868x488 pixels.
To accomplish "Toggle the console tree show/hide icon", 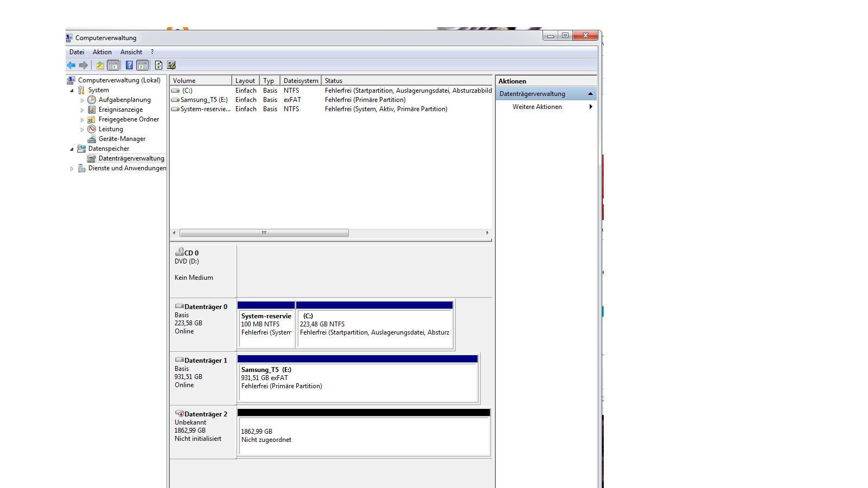I will 113,65.
